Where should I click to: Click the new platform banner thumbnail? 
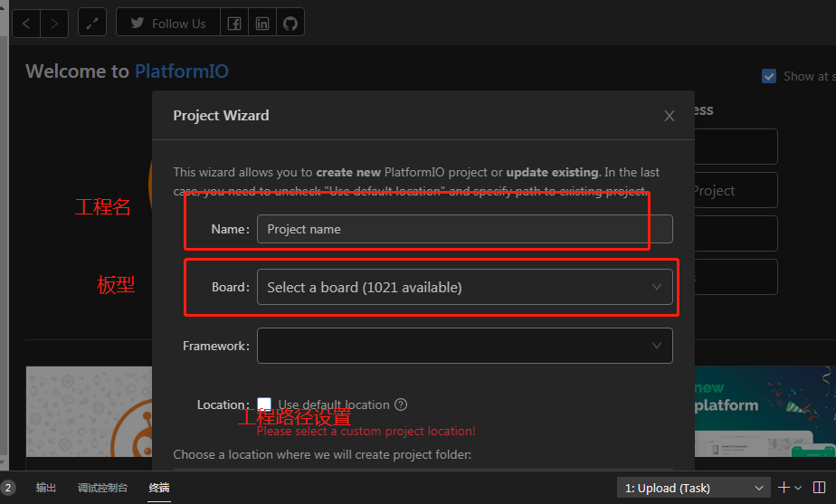click(765, 411)
